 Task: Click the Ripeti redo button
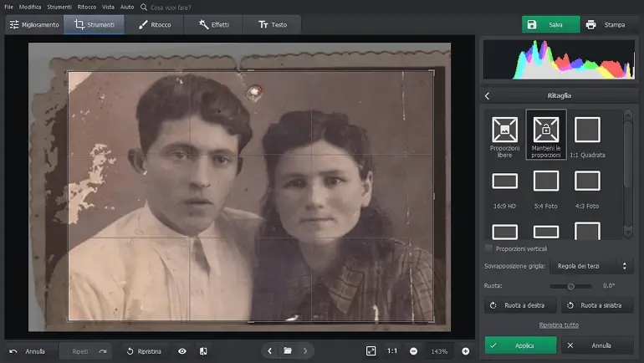tap(85, 351)
